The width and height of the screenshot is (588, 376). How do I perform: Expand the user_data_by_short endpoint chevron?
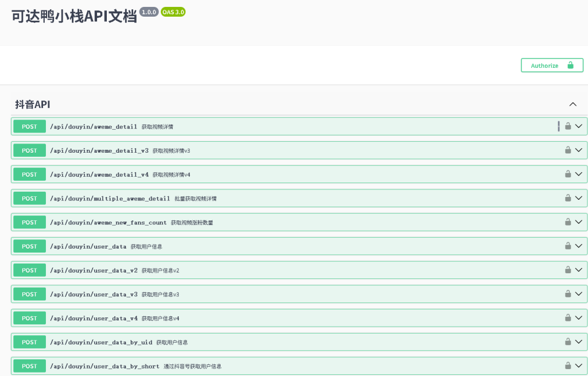coord(579,366)
